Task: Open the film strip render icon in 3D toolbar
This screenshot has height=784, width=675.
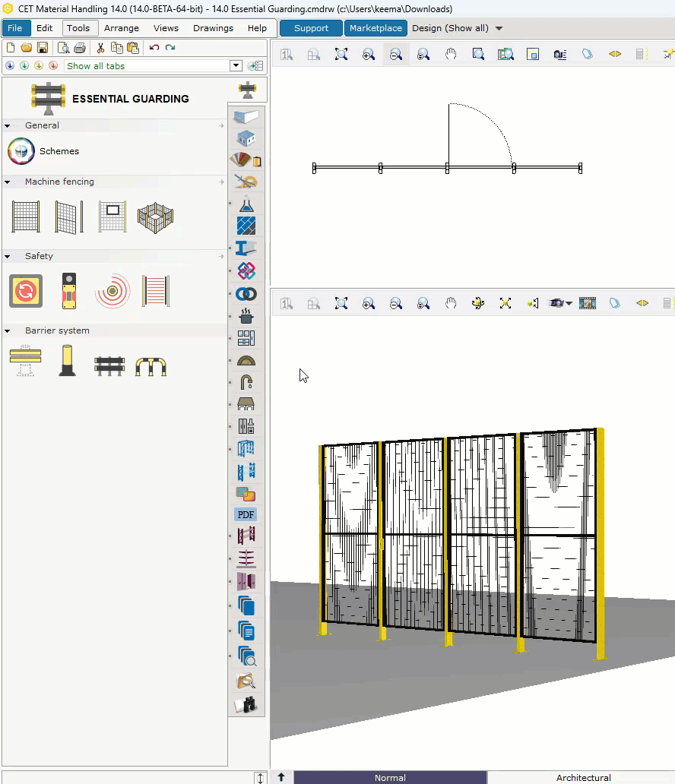Action: 588,303
